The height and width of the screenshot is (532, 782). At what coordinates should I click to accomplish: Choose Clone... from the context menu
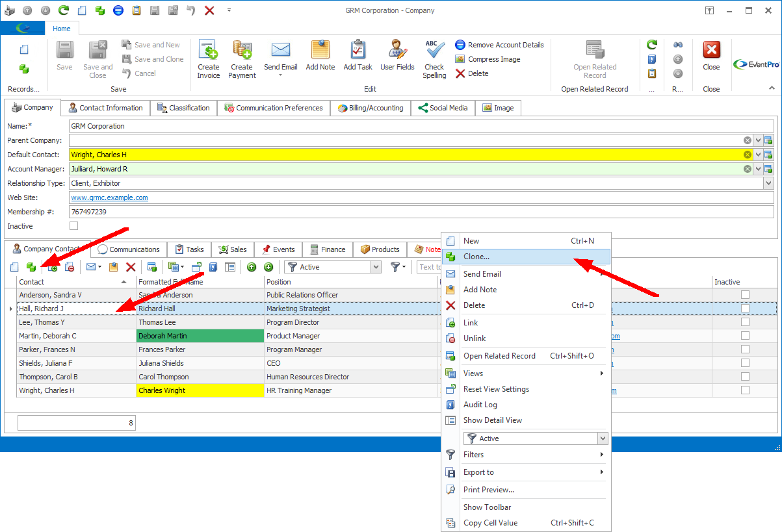[x=526, y=257]
